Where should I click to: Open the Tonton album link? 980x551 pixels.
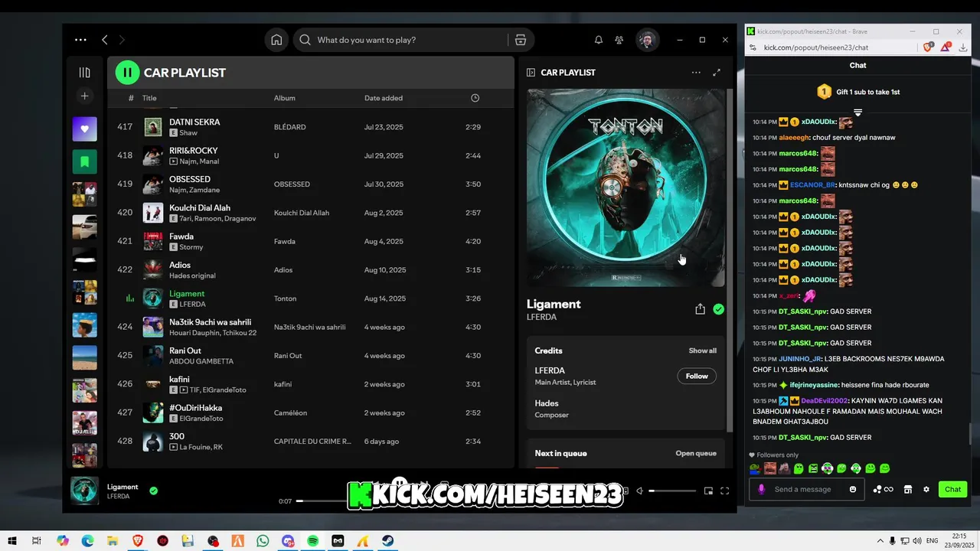click(x=285, y=298)
